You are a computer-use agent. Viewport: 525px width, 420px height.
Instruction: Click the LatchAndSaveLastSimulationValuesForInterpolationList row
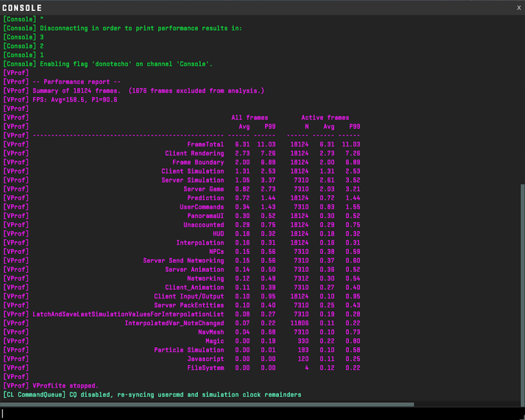pos(128,314)
